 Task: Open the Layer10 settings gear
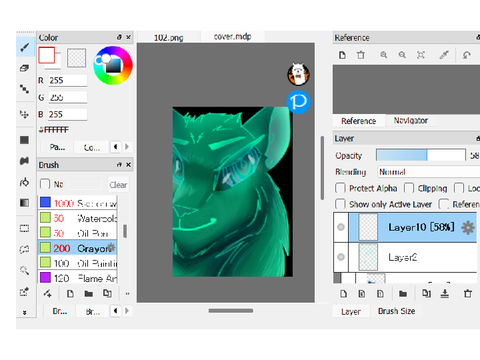click(468, 228)
